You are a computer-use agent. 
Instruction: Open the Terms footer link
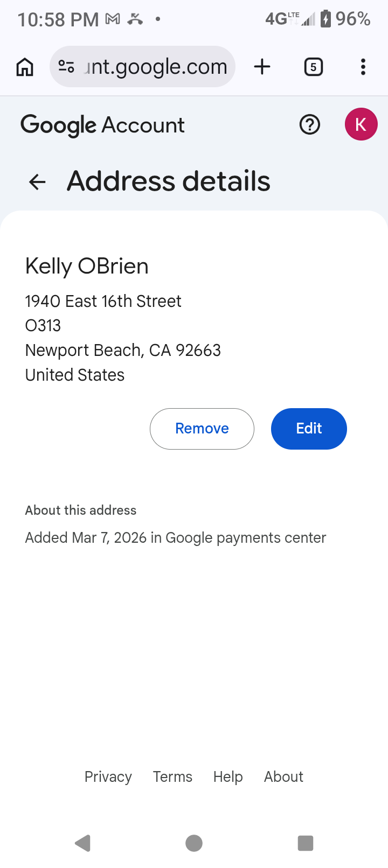tap(172, 776)
